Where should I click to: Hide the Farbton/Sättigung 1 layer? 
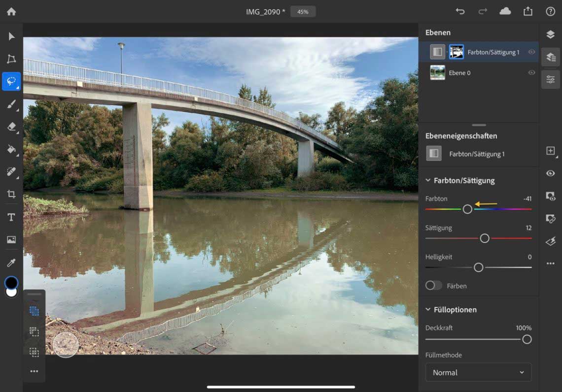click(x=531, y=52)
